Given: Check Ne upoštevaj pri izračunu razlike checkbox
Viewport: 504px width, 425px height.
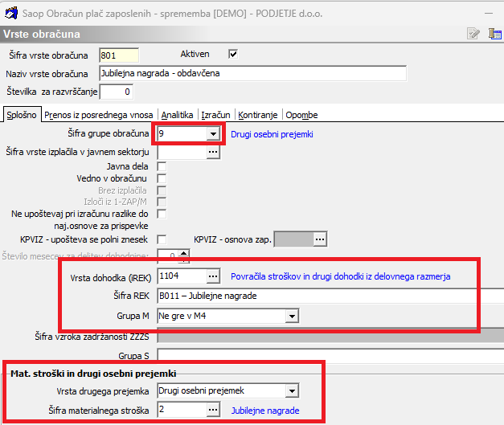Looking at the screenshot, I should (x=162, y=214).
